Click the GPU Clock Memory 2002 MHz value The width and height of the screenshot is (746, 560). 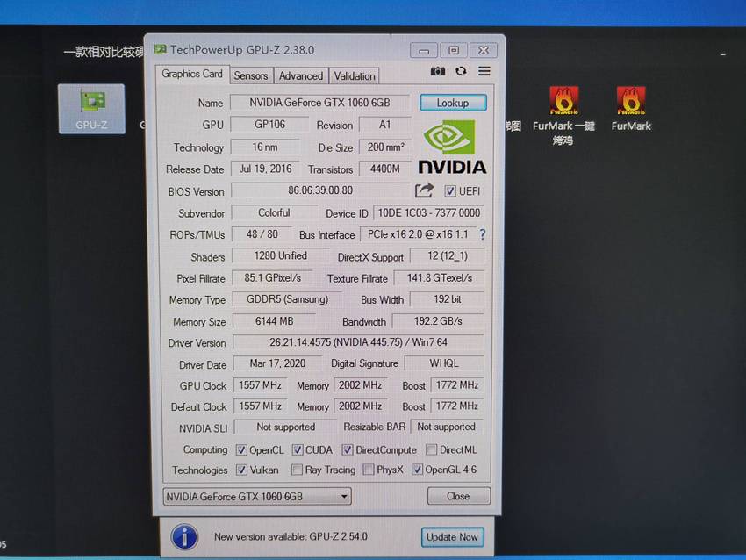coord(361,385)
